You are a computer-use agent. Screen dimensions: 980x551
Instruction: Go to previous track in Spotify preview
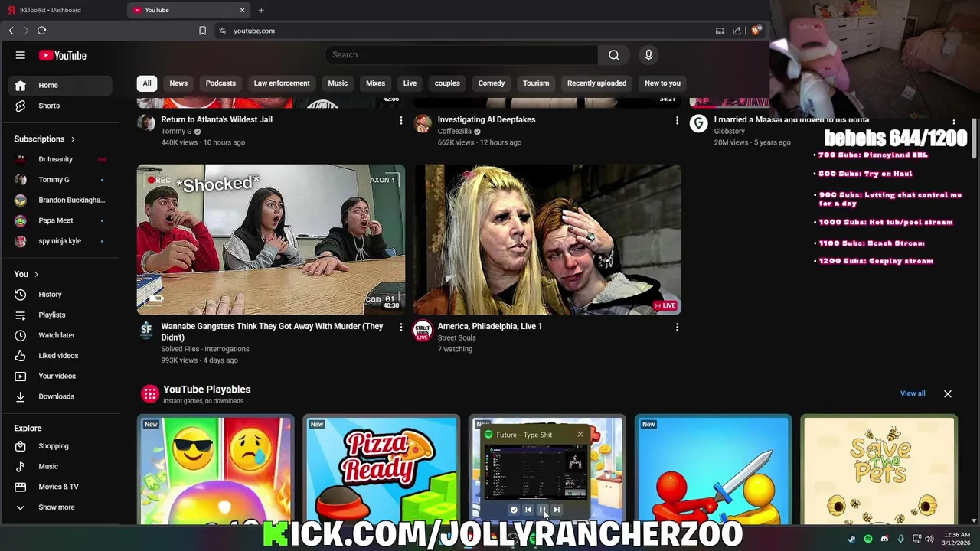click(528, 510)
